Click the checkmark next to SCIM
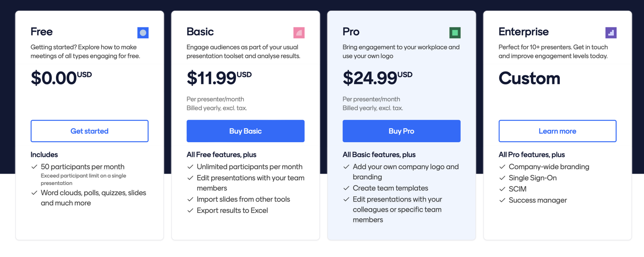 click(x=502, y=189)
